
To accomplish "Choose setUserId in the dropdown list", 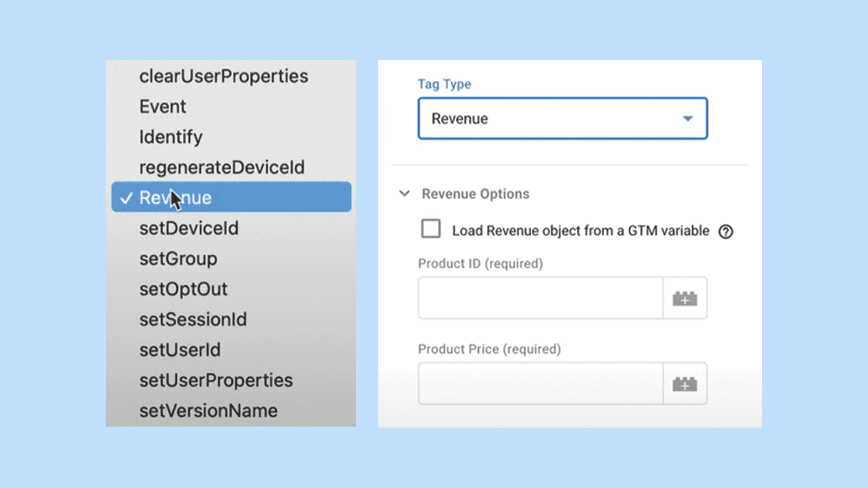I will coord(180,350).
